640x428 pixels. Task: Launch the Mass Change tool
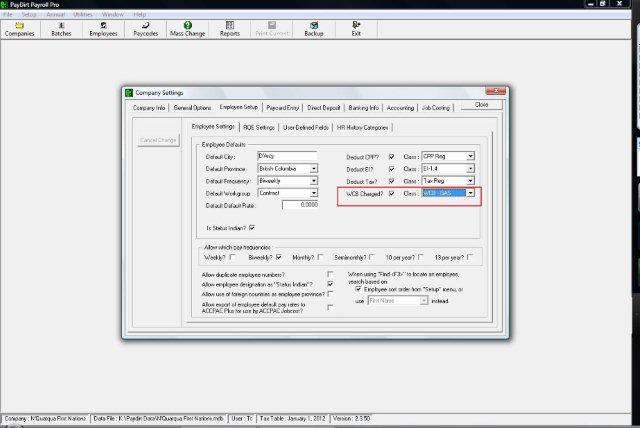click(188, 29)
